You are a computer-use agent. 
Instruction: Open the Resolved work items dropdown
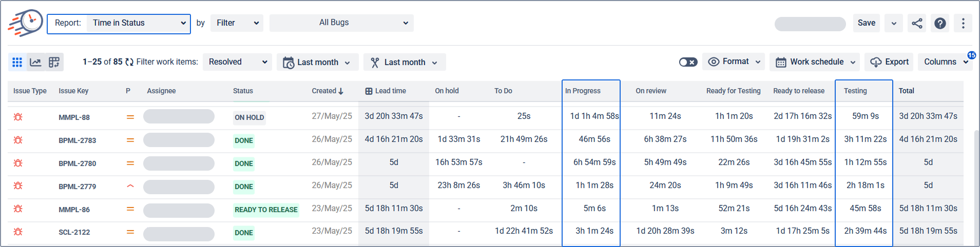tap(238, 62)
